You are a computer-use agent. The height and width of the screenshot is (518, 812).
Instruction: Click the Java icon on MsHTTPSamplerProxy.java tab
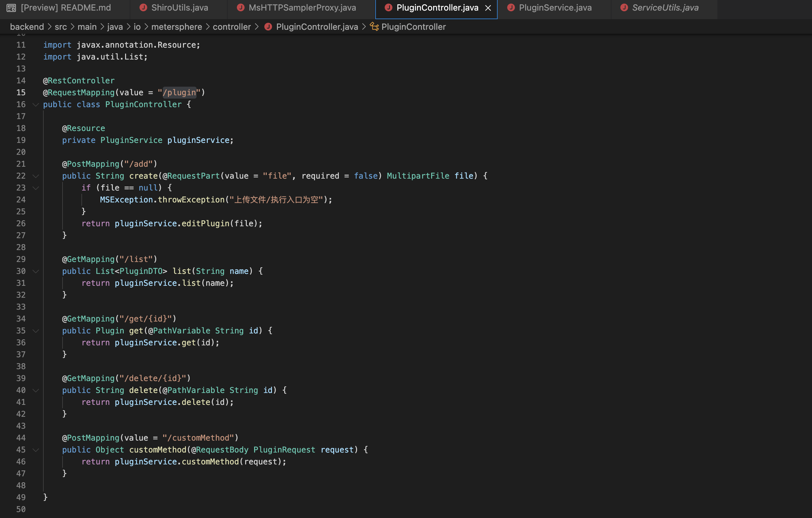241,8
